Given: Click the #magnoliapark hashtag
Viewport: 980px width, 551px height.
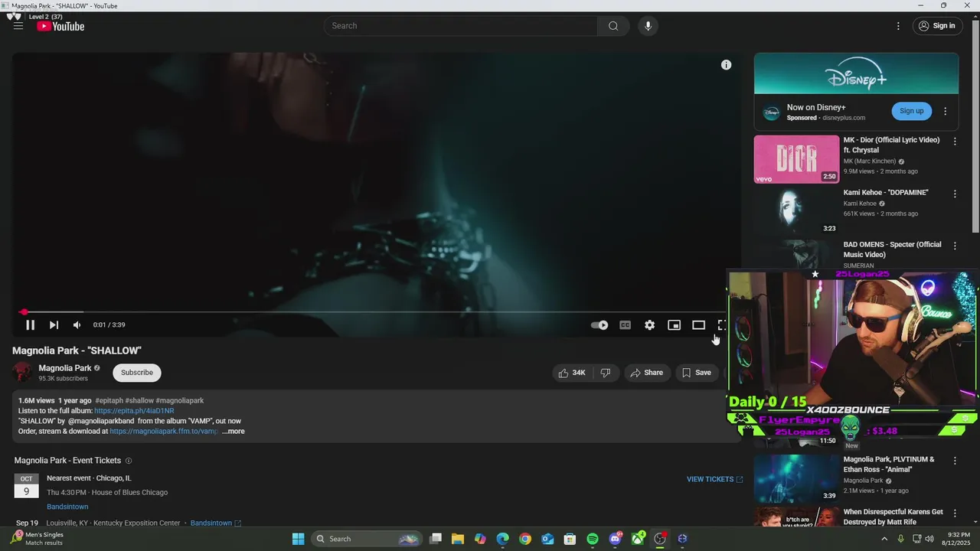Looking at the screenshot, I should point(180,401).
